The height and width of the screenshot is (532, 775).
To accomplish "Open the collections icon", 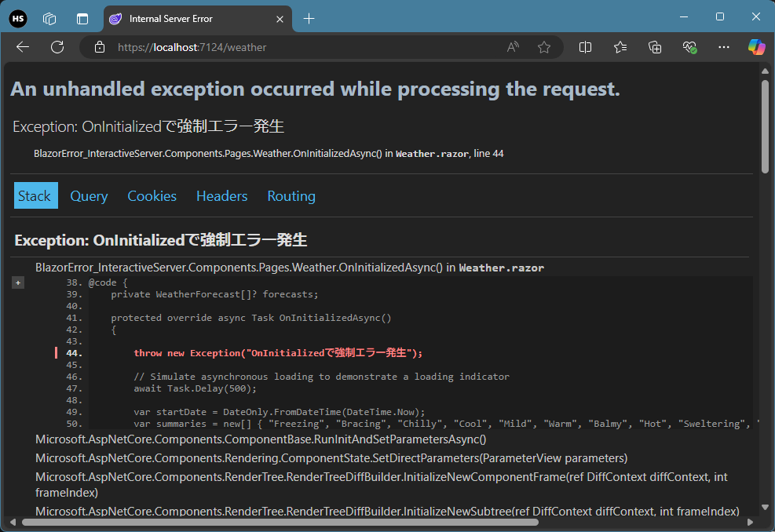I will (655, 47).
